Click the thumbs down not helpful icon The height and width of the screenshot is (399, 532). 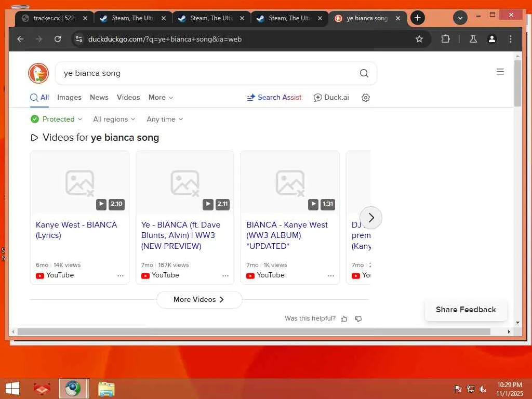358,318
